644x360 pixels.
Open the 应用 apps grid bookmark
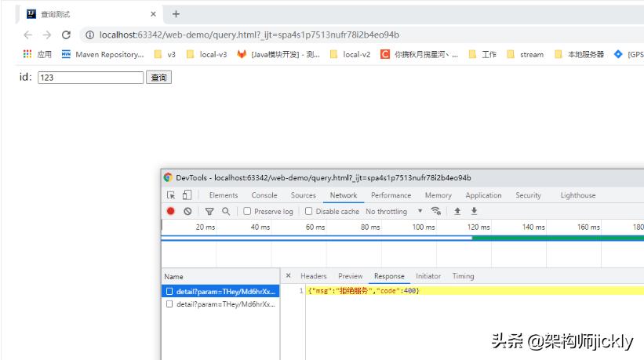(x=38, y=54)
